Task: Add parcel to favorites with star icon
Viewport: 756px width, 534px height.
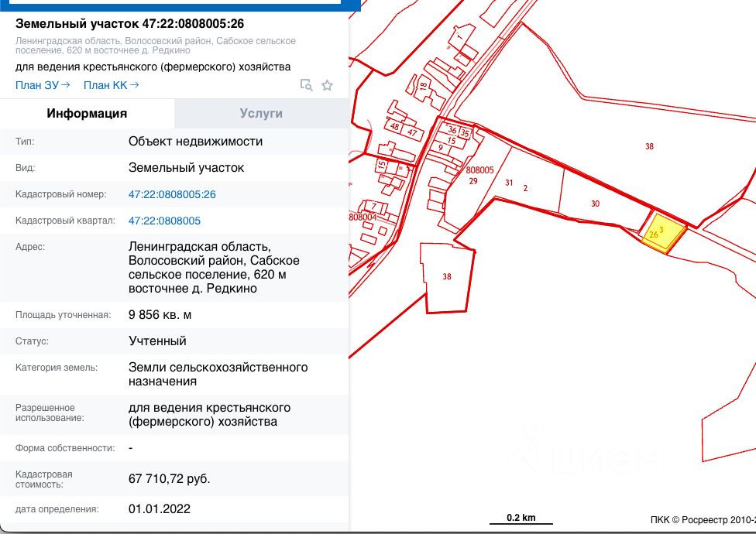Action: click(327, 85)
